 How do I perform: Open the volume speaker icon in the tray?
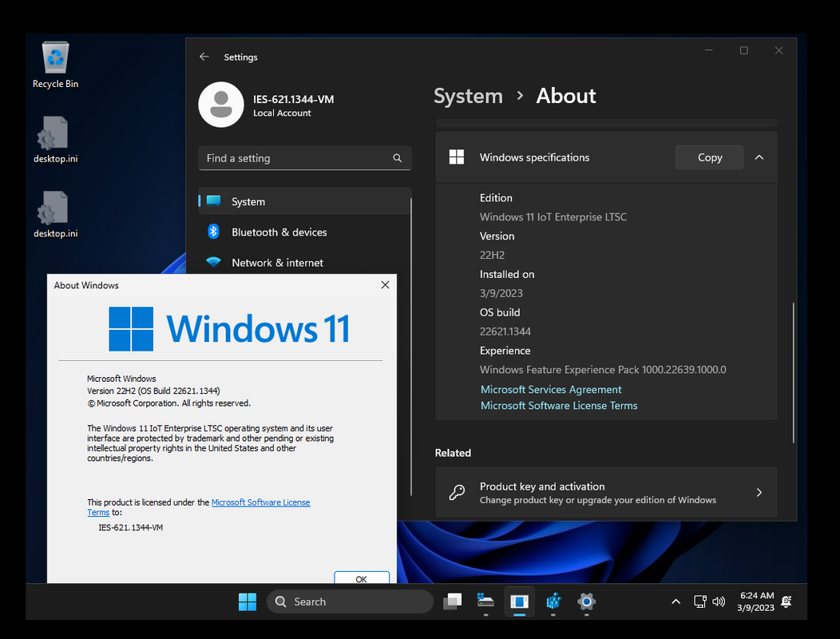(x=719, y=601)
